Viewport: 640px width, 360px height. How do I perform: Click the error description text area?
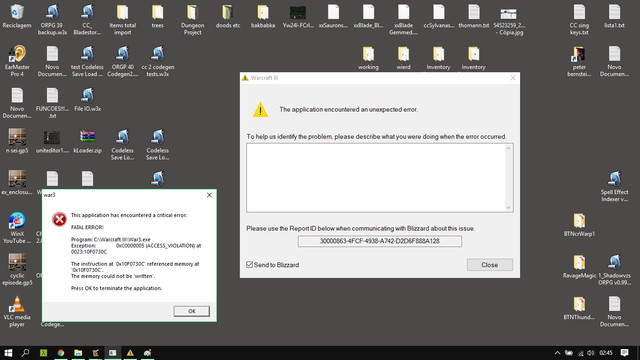click(376, 178)
